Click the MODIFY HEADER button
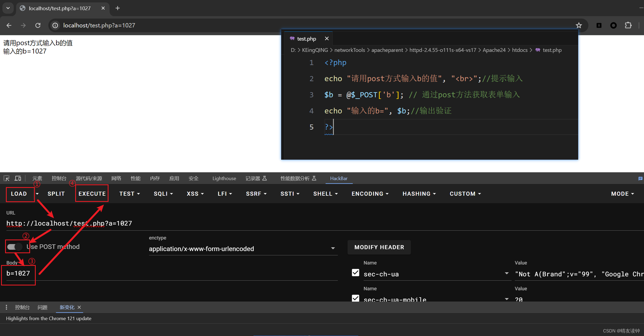Viewport: 644px width, 336px height. click(379, 247)
